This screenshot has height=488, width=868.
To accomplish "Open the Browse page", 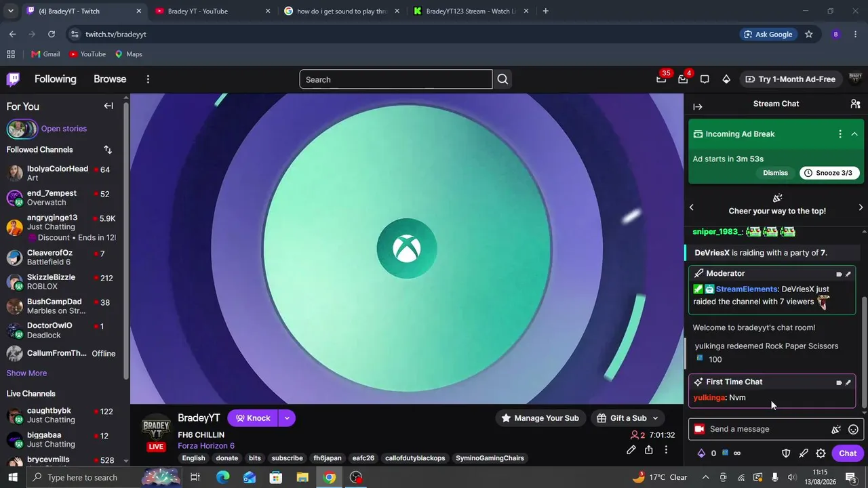I will (110, 79).
